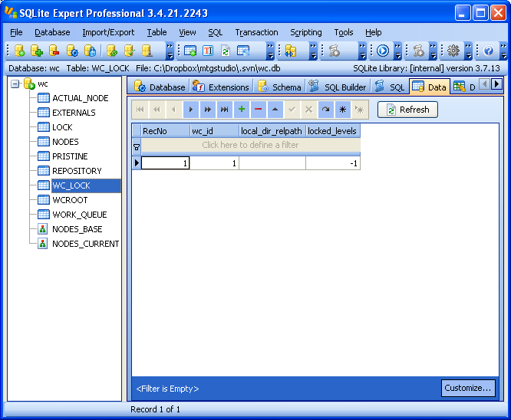
Task: Select the REPOSITORY table in tree
Action: coord(77,171)
